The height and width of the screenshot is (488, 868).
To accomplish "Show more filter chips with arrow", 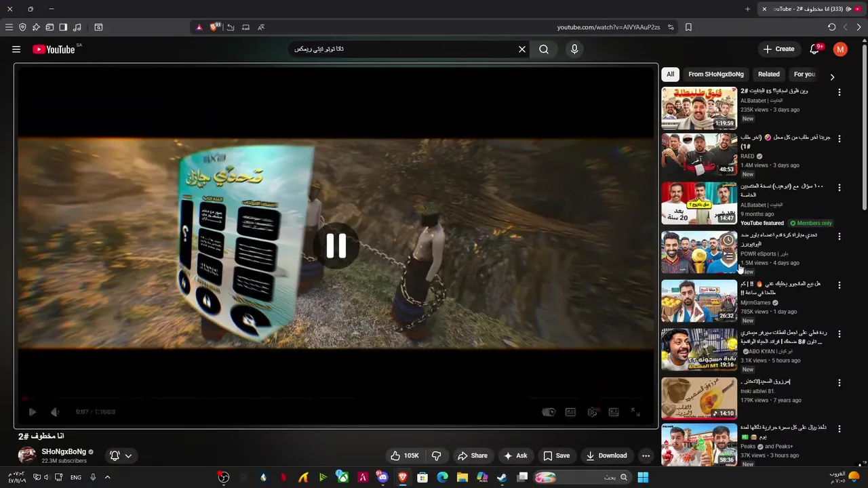I will click(x=832, y=77).
